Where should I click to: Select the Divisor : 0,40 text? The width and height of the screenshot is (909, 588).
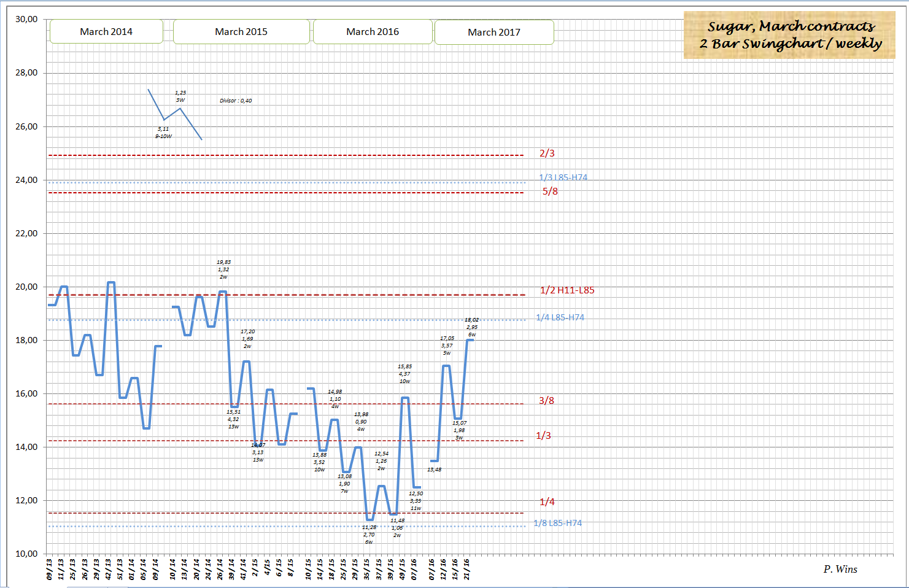236,101
